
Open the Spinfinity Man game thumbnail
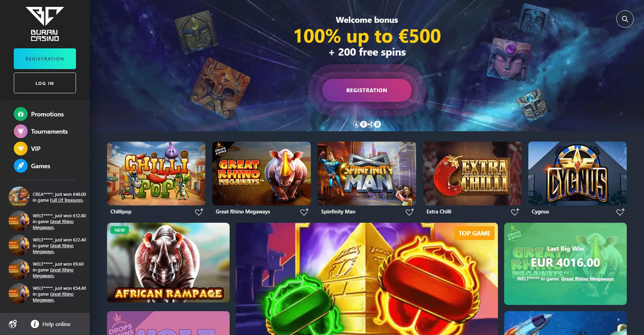point(367,173)
